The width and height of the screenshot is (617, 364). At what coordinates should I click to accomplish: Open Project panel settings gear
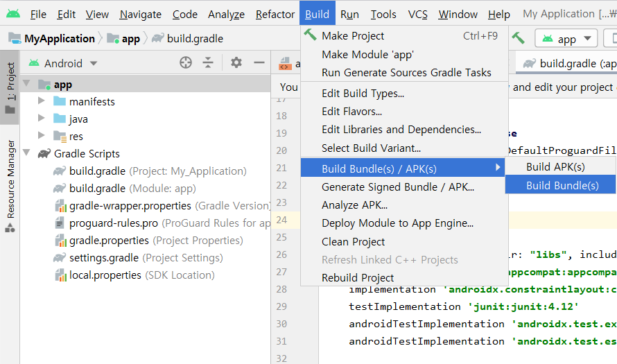point(236,62)
